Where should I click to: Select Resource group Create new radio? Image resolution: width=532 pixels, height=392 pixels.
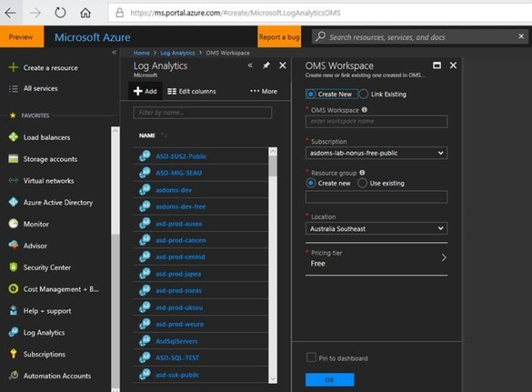point(310,183)
